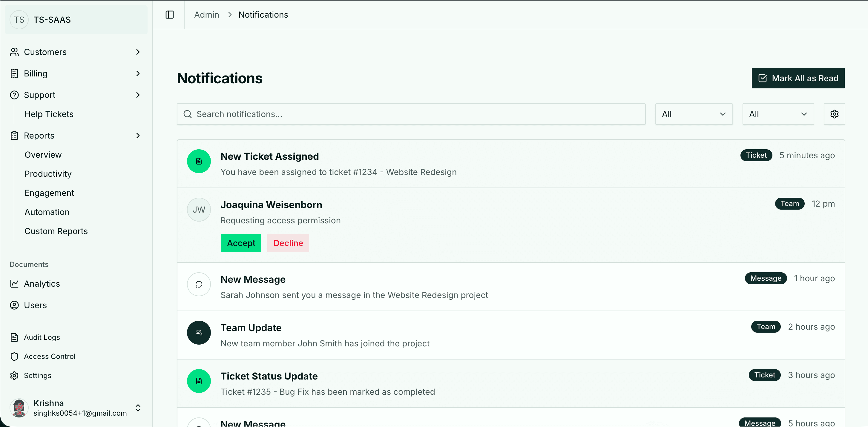Image resolution: width=868 pixels, height=427 pixels.
Task: Click the chat bubble icon beside Sarah Johnson message
Action: coord(199,284)
